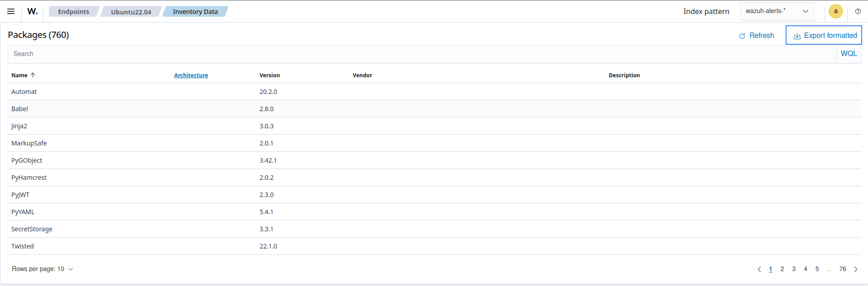Go to next page arrow
The image size is (868, 286).
pos(855,269)
